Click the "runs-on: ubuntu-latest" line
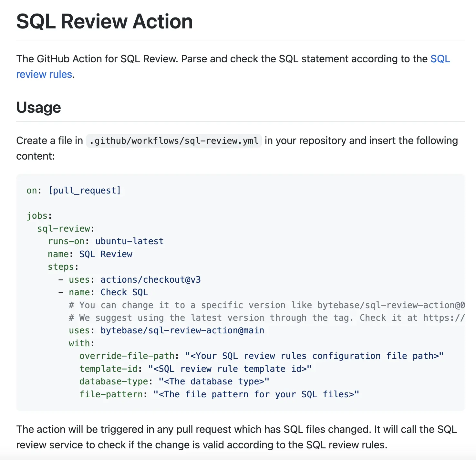This screenshot has height=460, width=476. click(106, 241)
